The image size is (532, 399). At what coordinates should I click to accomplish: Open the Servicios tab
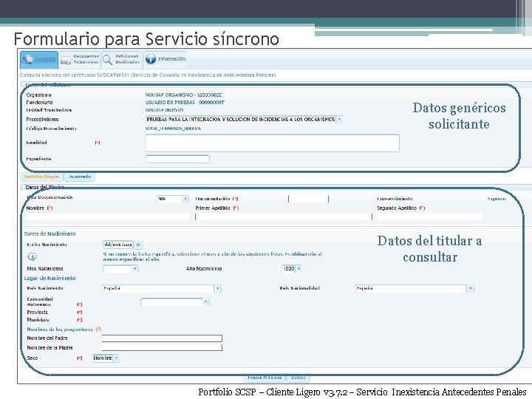click(39, 59)
